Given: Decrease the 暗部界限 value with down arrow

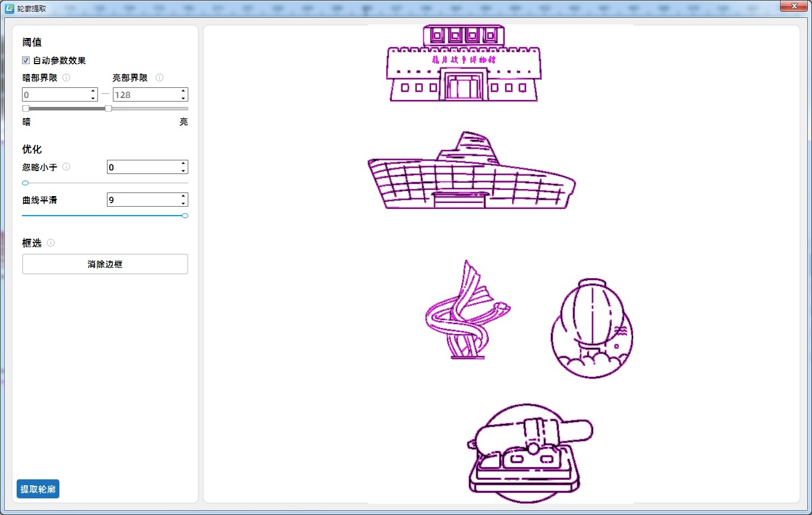Looking at the screenshot, I should coord(93,97).
